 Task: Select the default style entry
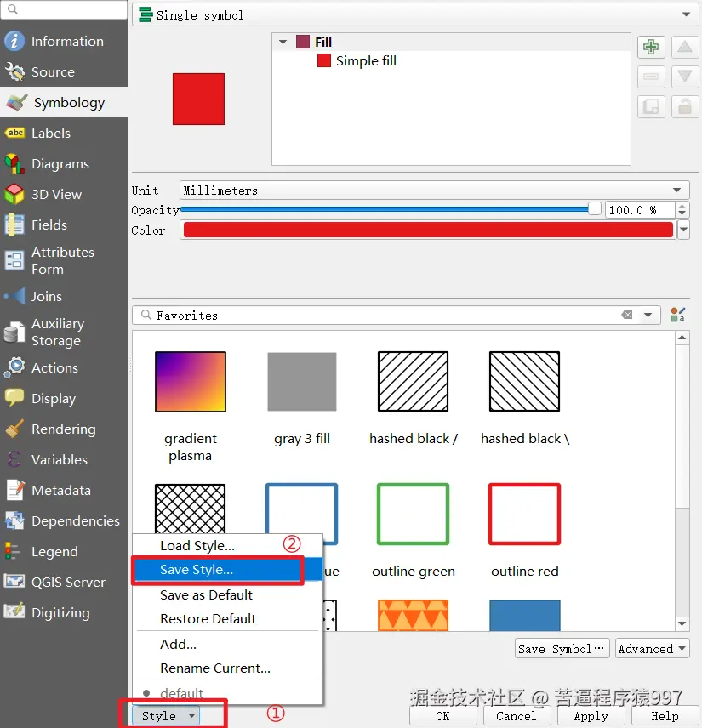click(x=227, y=693)
